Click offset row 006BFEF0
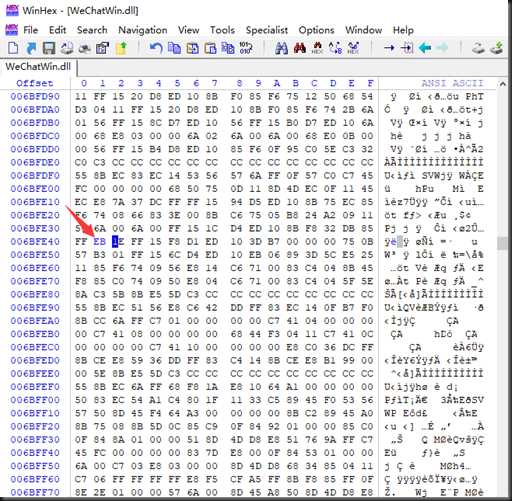Image resolution: width=512 pixels, height=501 pixels. (35, 387)
